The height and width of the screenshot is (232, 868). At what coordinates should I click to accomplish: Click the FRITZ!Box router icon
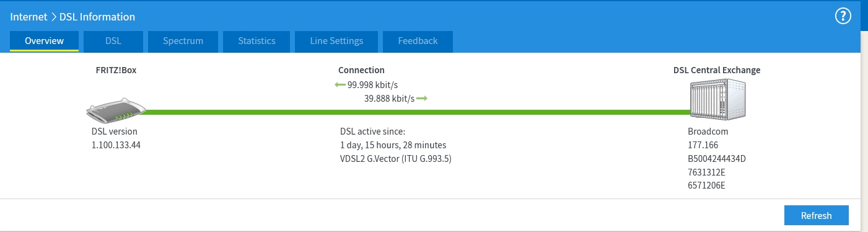click(115, 111)
